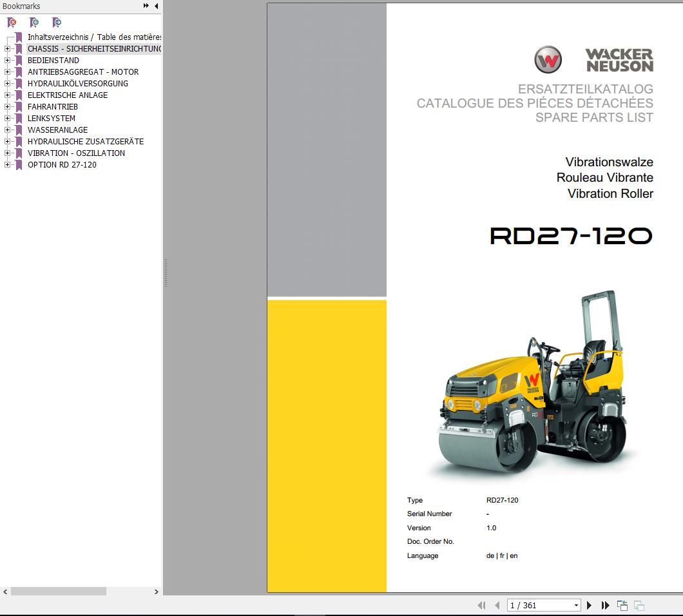
Task: Click the Bookmarks panel title
Action: [x=21, y=6]
